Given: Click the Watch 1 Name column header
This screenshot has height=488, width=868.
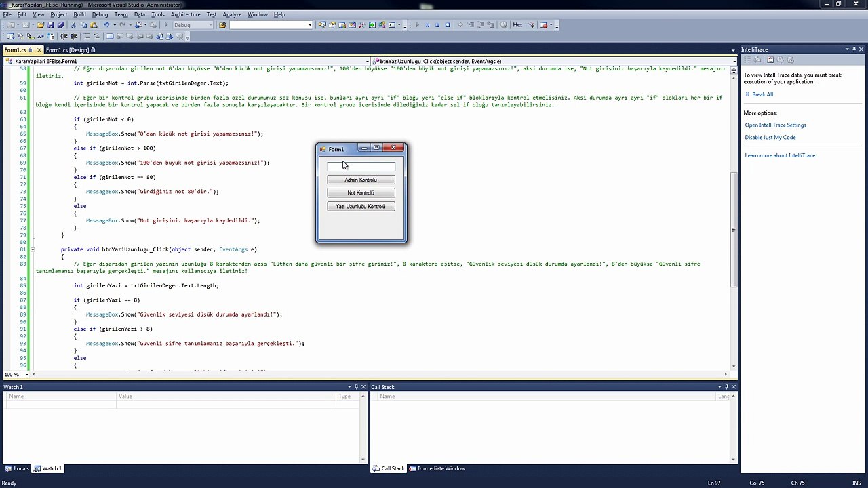Looking at the screenshot, I should pos(61,396).
